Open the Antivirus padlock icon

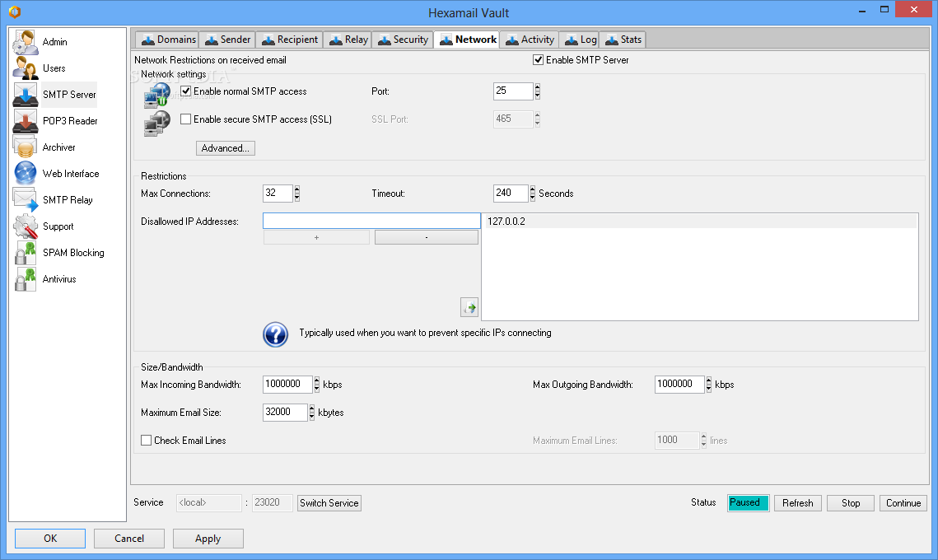click(x=26, y=279)
